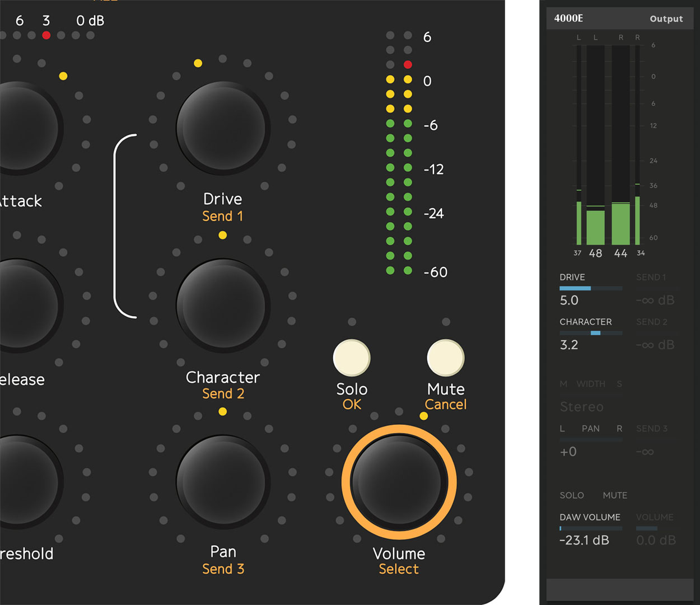Click the yellow indicator LED above the Drive knob

click(x=198, y=63)
